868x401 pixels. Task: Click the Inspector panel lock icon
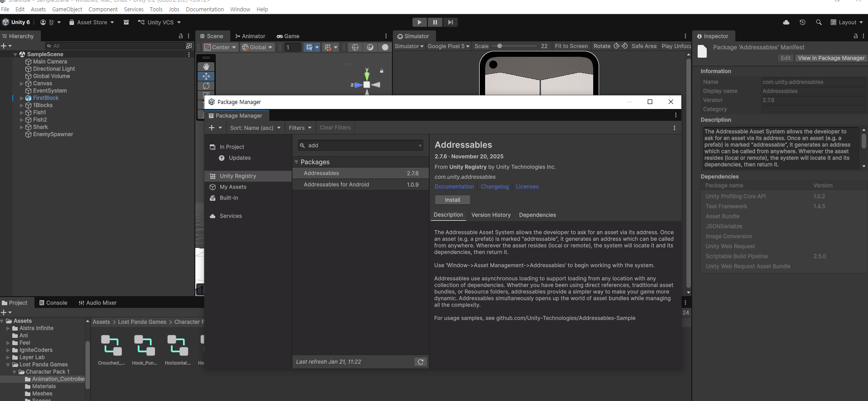[x=856, y=36]
